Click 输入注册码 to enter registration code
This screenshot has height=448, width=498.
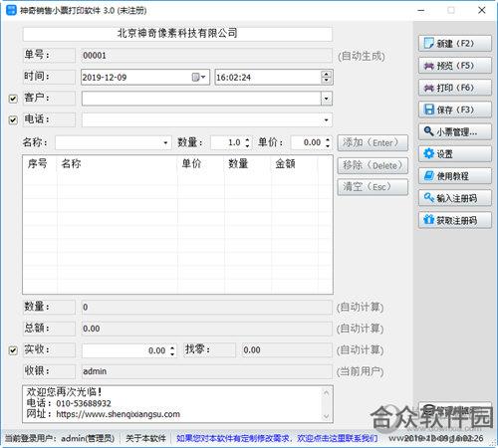[455, 198]
